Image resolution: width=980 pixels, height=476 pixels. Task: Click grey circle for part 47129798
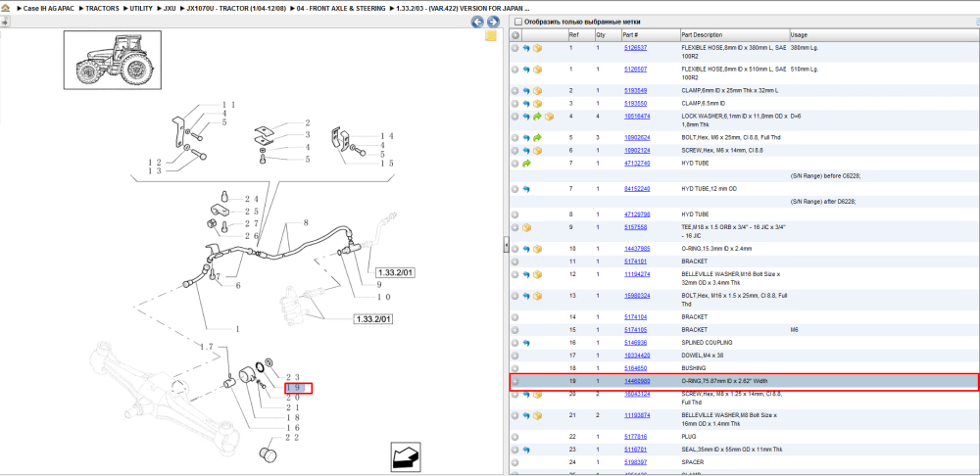pos(515,214)
